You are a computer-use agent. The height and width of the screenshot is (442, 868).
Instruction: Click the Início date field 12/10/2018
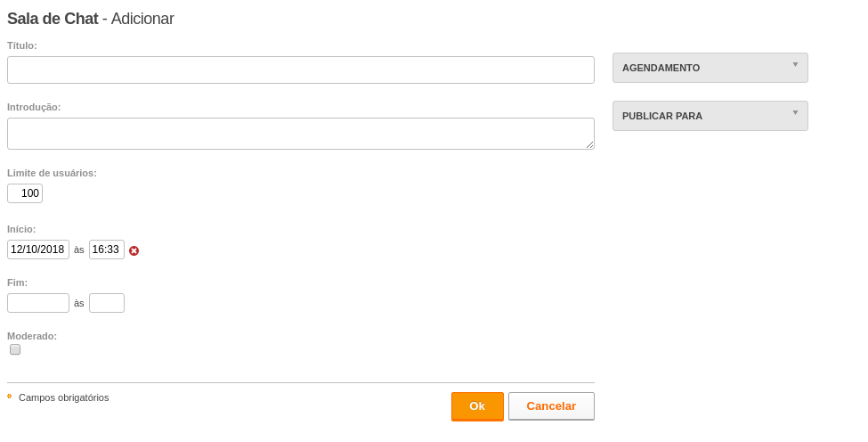coord(38,250)
